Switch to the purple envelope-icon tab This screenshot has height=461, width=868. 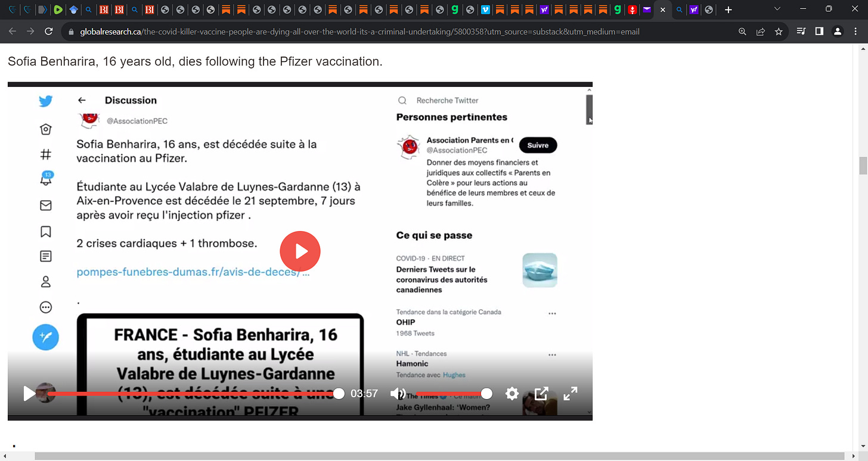click(x=647, y=10)
